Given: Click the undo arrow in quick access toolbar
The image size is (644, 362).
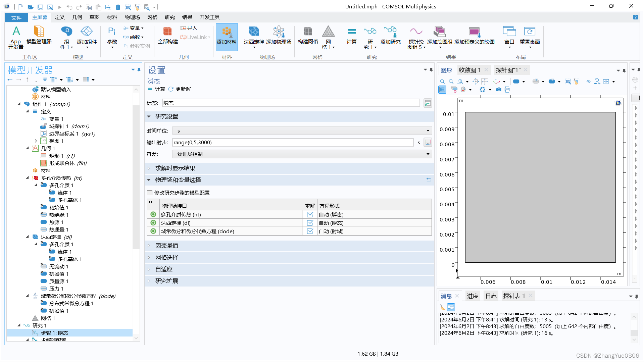Looking at the screenshot, I should 69,7.
